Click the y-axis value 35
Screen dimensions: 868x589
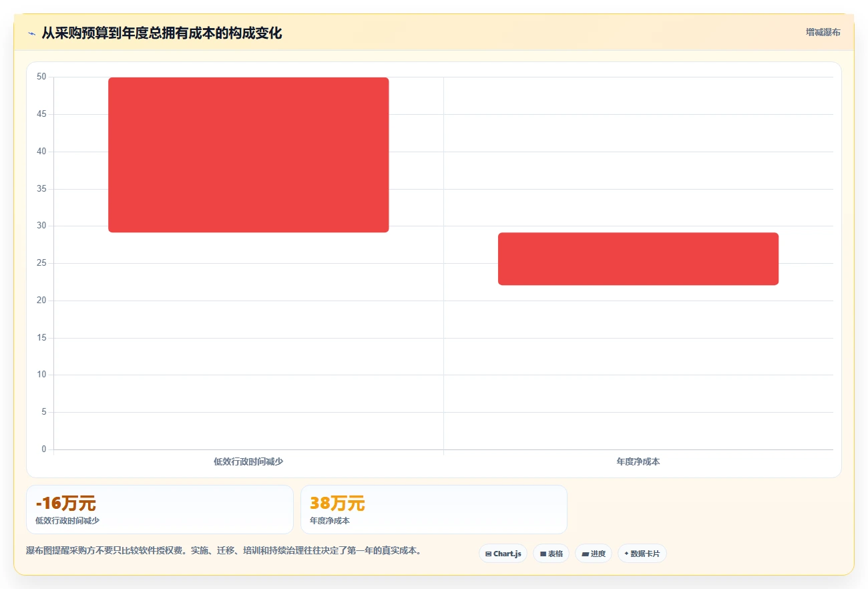click(41, 189)
